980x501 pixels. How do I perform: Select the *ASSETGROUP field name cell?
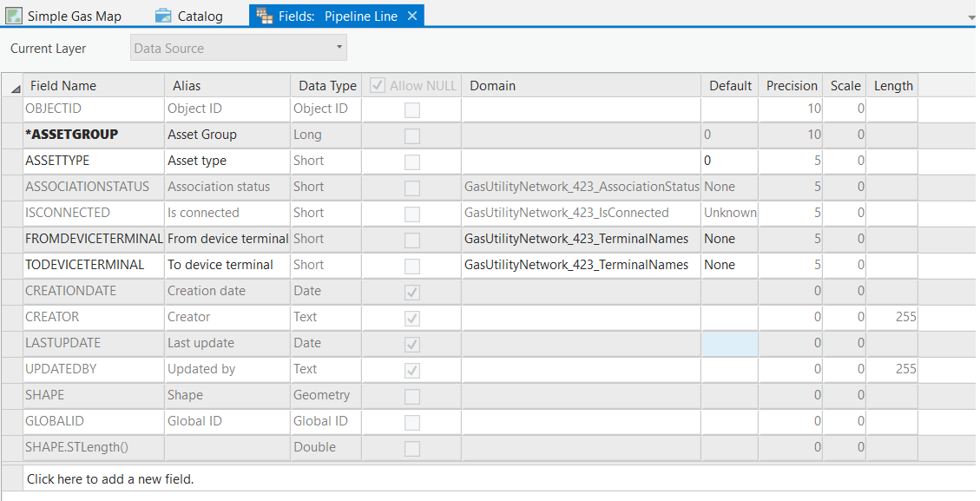tap(94, 135)
